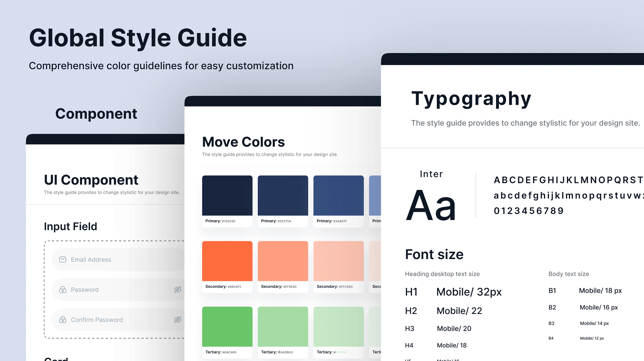Pick the Secondary #FFC5B3 color swatch

pyautogui.click(x=338, y=261)
